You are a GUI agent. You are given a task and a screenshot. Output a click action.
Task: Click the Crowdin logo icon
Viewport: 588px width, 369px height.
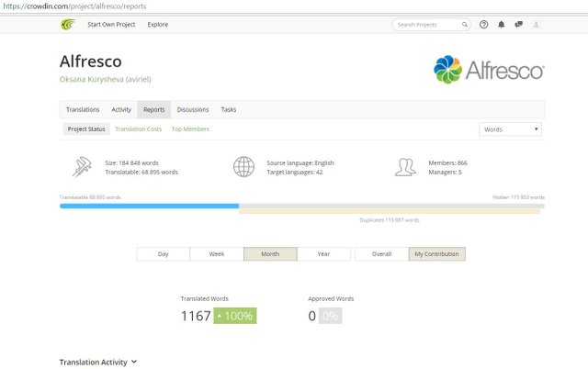(67, 25)
